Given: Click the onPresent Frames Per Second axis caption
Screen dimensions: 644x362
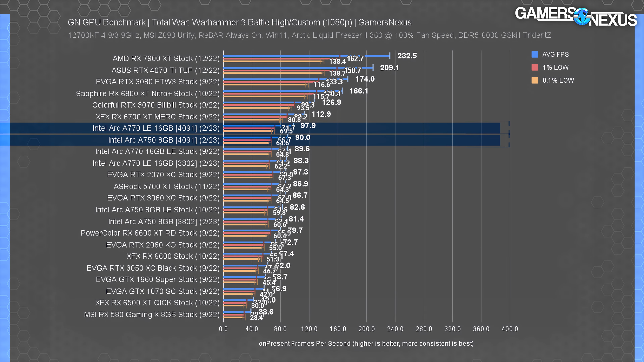Looking at the screenshot, I should point(366,344).
